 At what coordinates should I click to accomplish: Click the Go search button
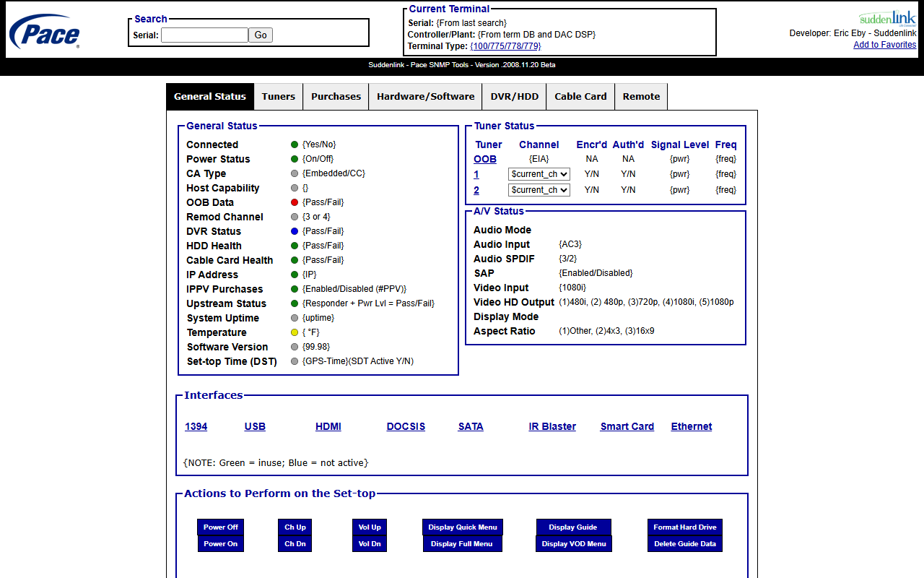pos(261,35)
